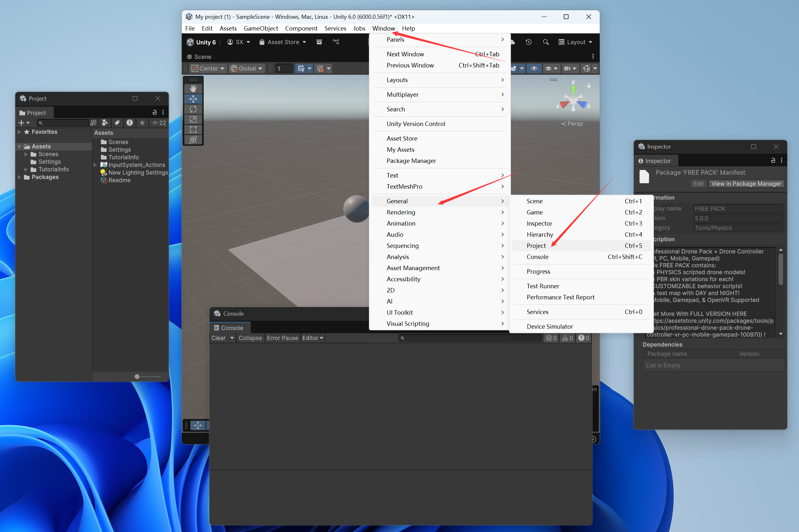The image size is (799, 532).
Task: Select Device Simulator menu entry
Action: pyautogui.click(x=580, y=326)
